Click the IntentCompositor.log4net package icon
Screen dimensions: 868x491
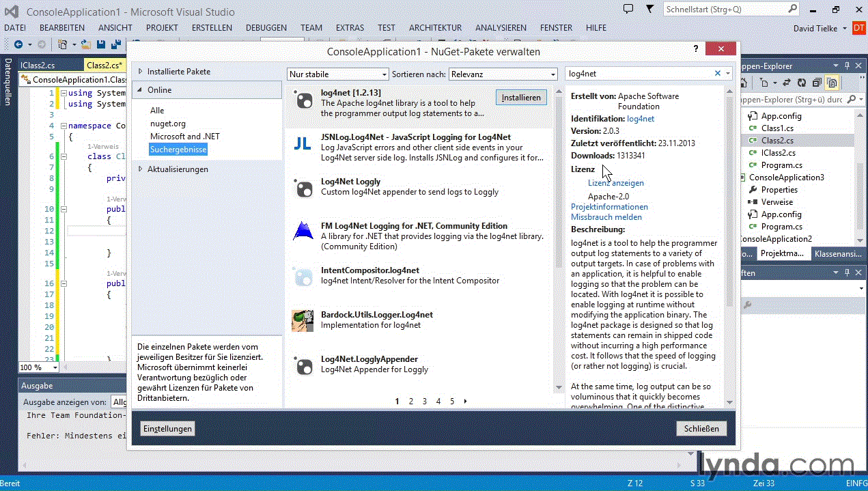[x=303, y=276]
